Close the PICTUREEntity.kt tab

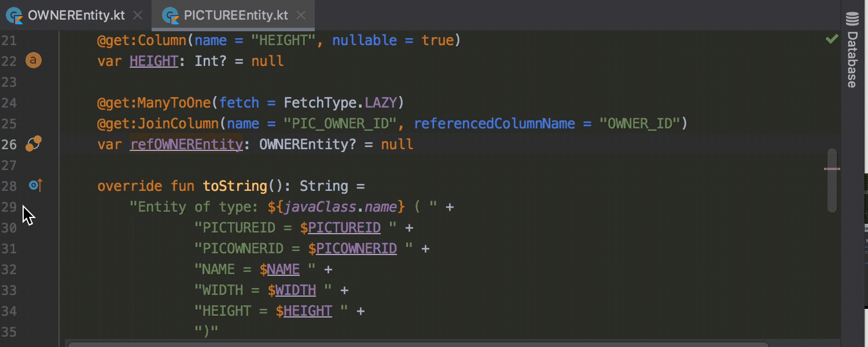point(301,16)
